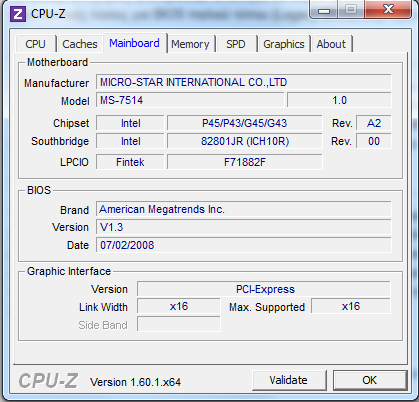This screenshot has width=419, height=402.
Task: Select the BIOS version V1.3
Action: coord(244,227)
